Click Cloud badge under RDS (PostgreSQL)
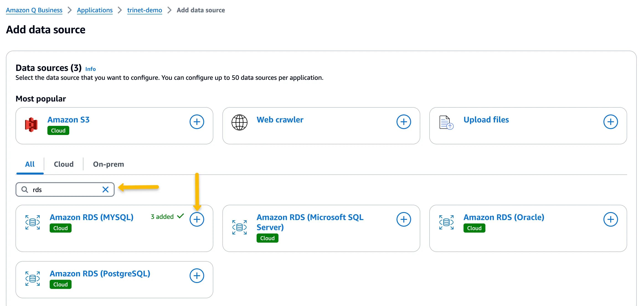Viewport: 644px width, 306px height. pyautogui.click(x=60, y=285)
